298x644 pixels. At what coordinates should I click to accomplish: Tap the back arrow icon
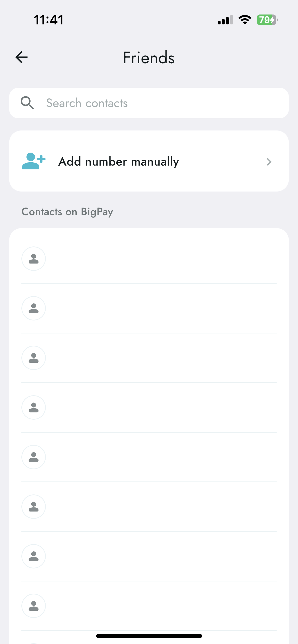(x=22, y=57)
